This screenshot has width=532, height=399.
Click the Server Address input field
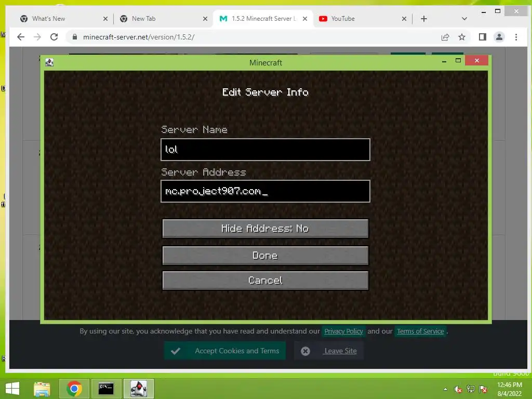pos(265,191)
